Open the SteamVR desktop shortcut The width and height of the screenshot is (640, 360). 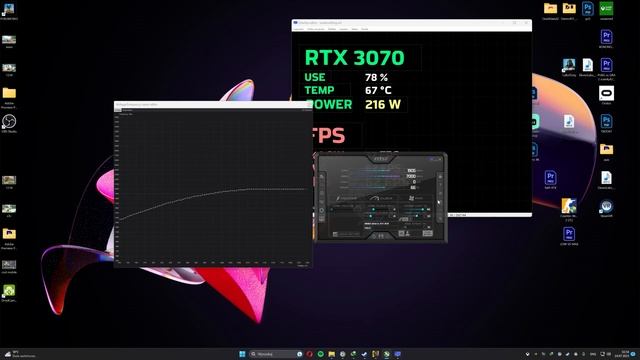point(606,206)
